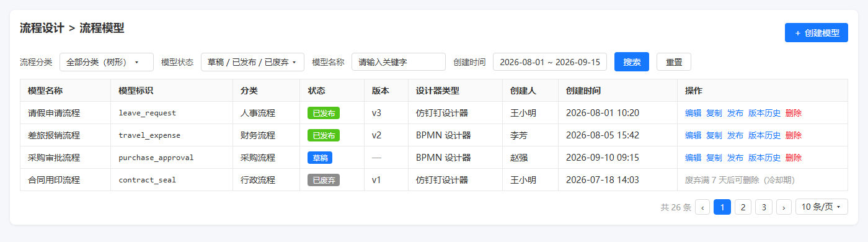This screenshot has height=242, width=868.
Task: Publish the 采购审批流程 draft
Action: [x=735, y=158]
